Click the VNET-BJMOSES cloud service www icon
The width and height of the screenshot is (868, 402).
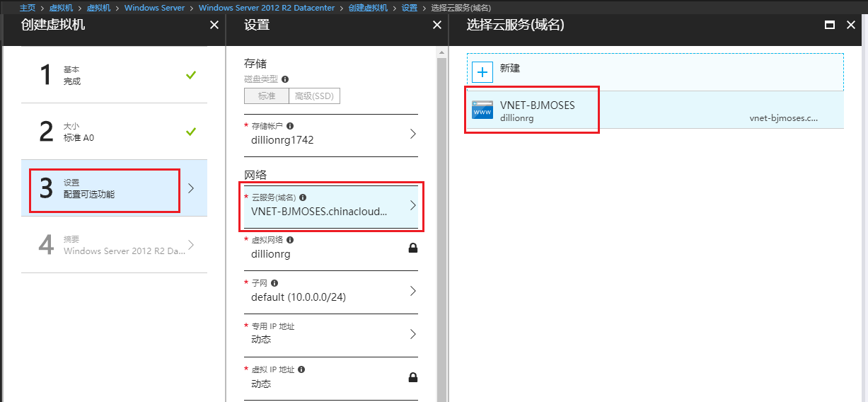click(x=482, y=110)
